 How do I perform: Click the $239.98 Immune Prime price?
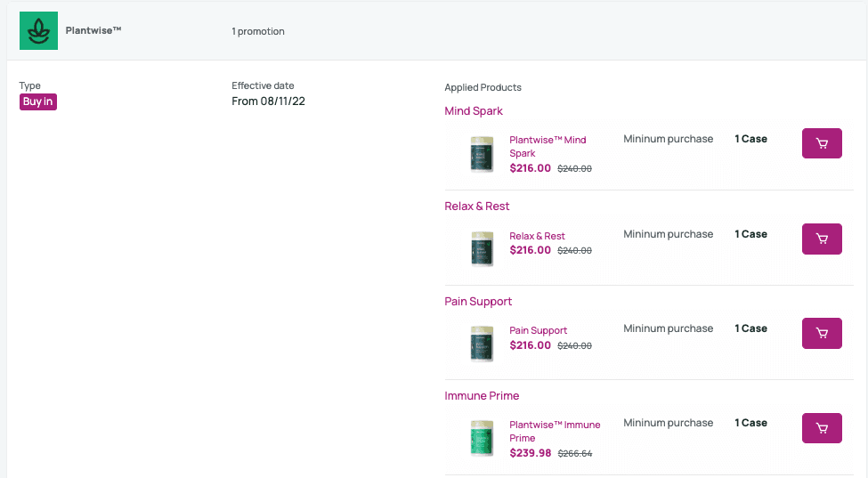coord(531,453)
